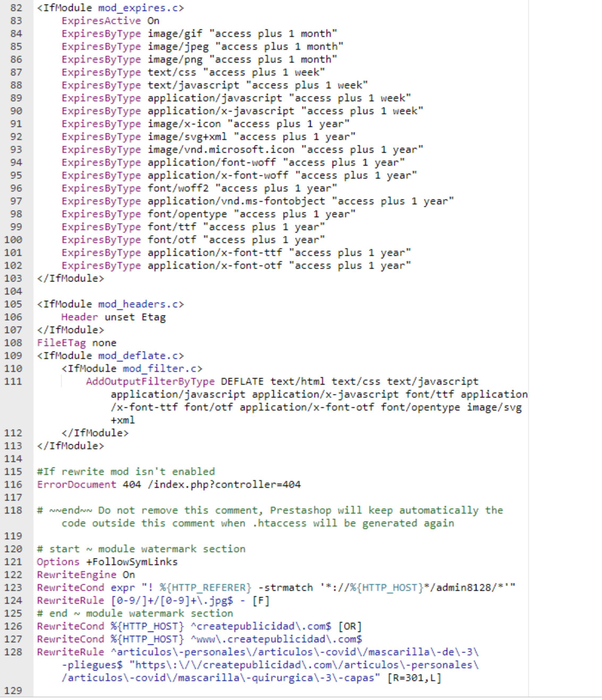
Task: Click the RewriteRule ^articulos\-personales line
Action: tap(258, 665)
